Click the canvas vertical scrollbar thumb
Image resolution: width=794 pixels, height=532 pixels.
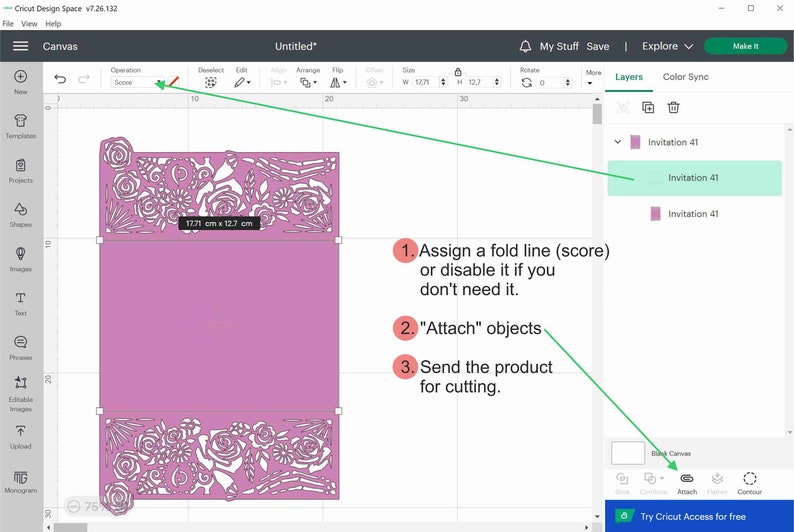pyautogui.click(x=597, y=114)
